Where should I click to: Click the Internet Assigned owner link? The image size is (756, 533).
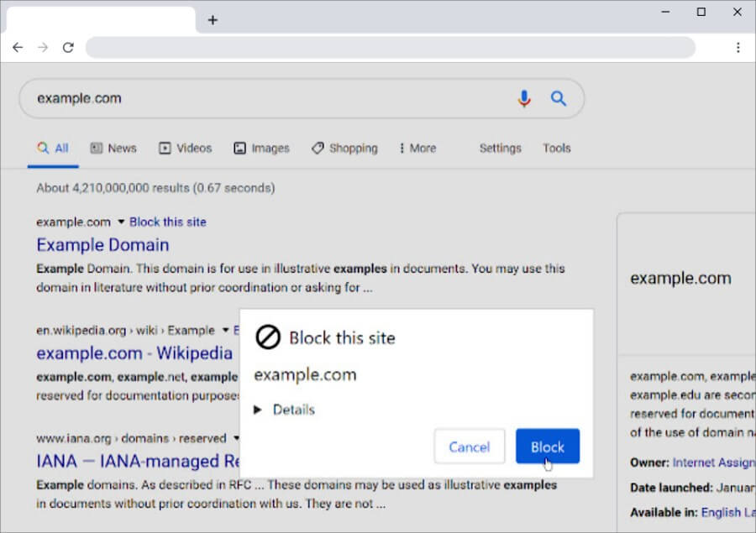(714, 462)
